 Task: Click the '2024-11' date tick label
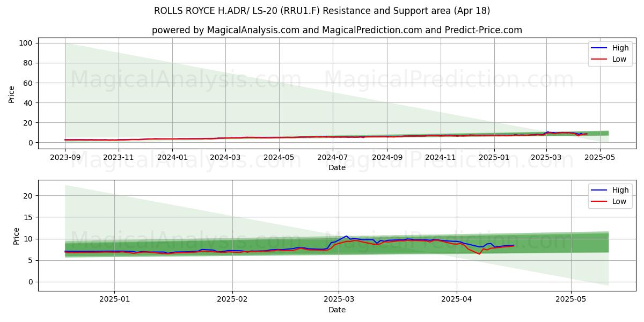point(440,158)
